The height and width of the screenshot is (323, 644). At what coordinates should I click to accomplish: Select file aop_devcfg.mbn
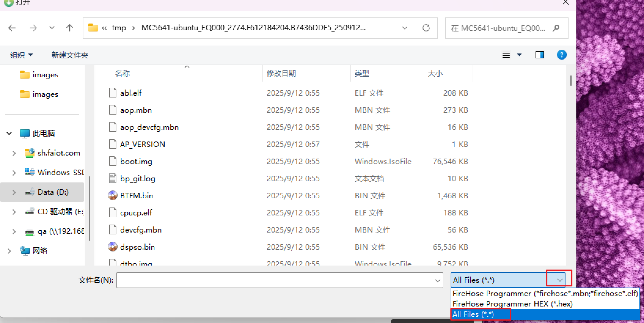(149, 127)
